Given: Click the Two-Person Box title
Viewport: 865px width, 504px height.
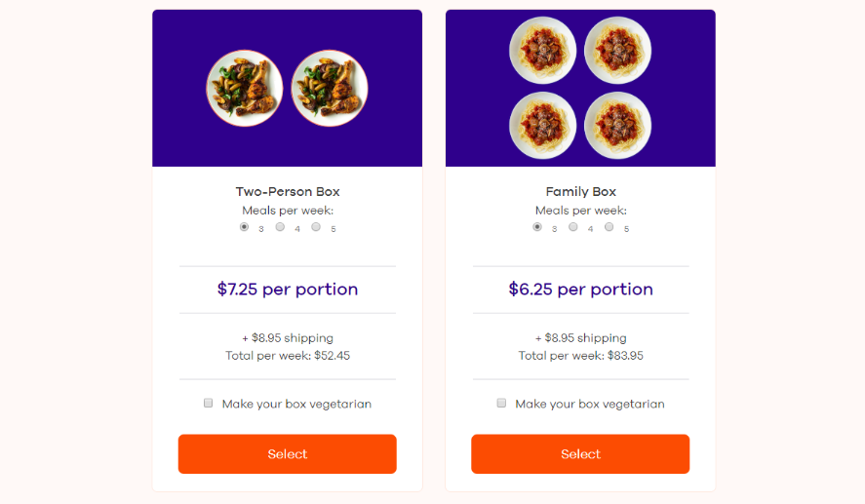Looking at the screenshot, I should tap(288, 192).
